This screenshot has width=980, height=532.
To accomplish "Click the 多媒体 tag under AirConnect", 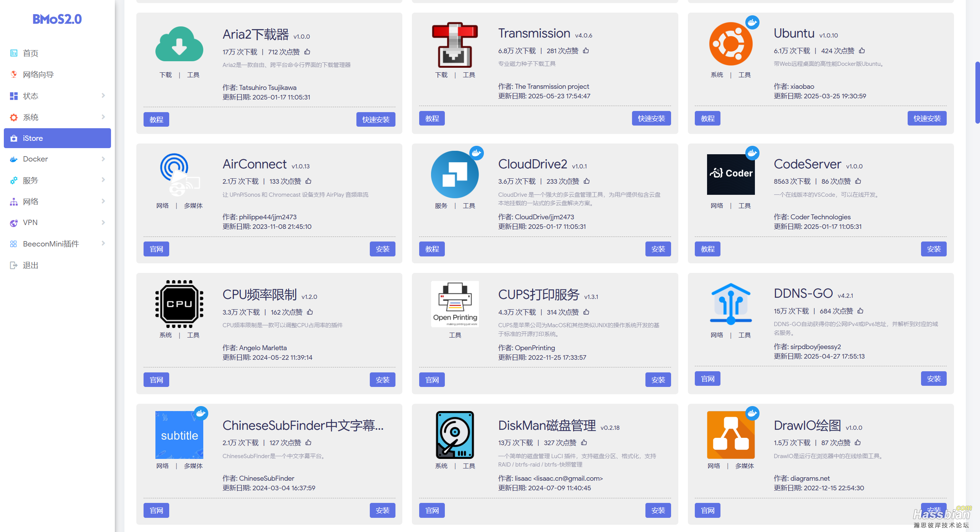I will (193, 206).
